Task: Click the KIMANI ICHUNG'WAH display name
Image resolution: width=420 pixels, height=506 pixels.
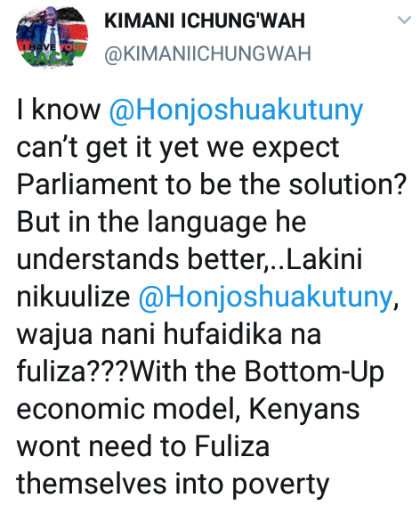Action: 205,21
